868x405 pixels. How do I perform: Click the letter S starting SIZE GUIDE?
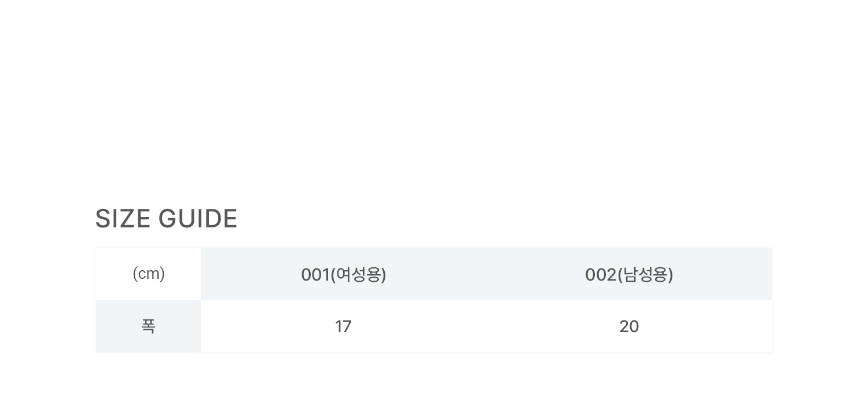(x=102, y=219)
